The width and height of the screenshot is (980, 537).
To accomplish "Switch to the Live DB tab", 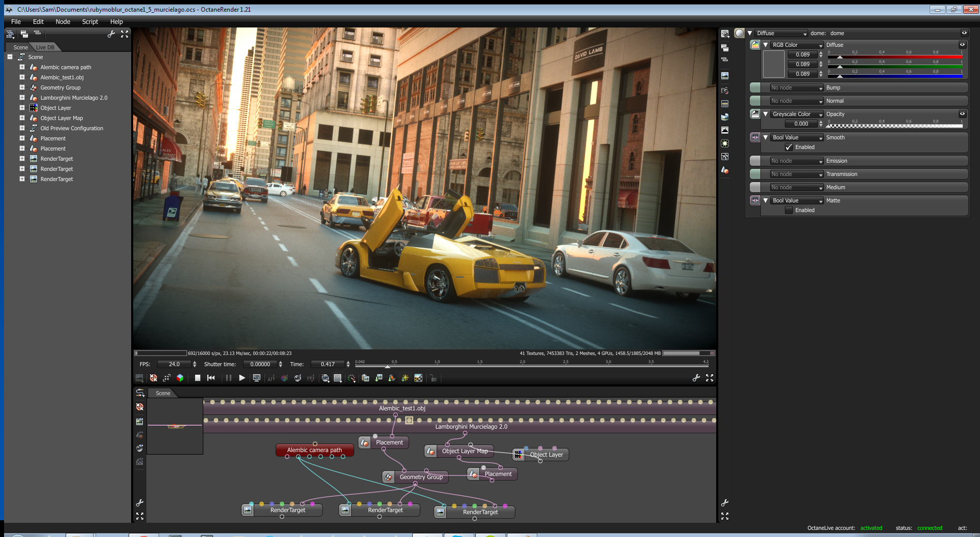I will click(x=45, y=47).
